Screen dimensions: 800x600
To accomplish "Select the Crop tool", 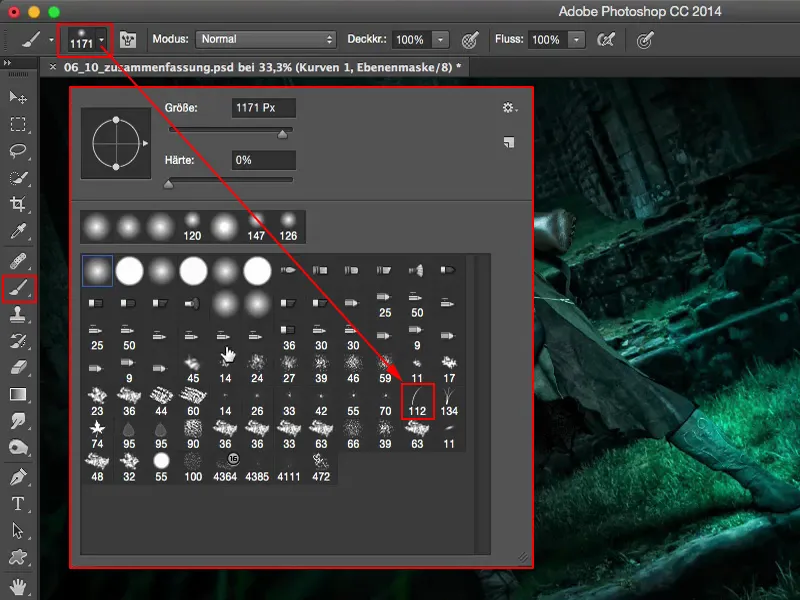I will click(x=16, y=200).
